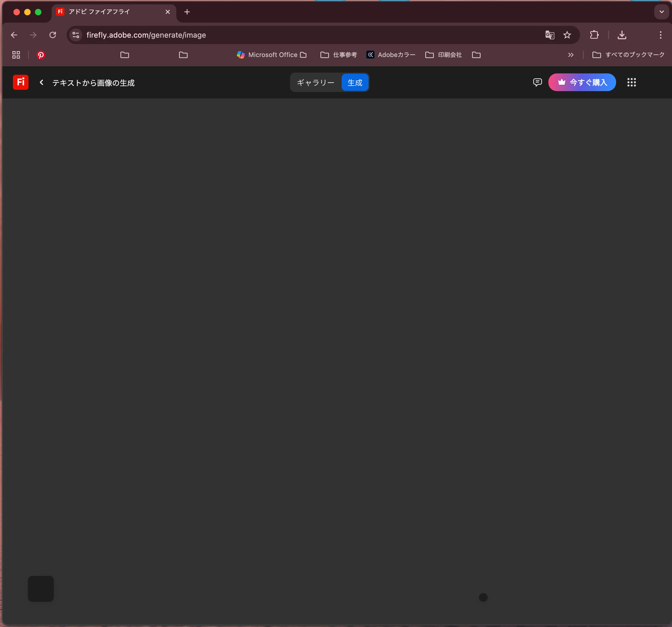
Task: Click the Pinterest bookmark icon
Action: [x=41, y=55]
